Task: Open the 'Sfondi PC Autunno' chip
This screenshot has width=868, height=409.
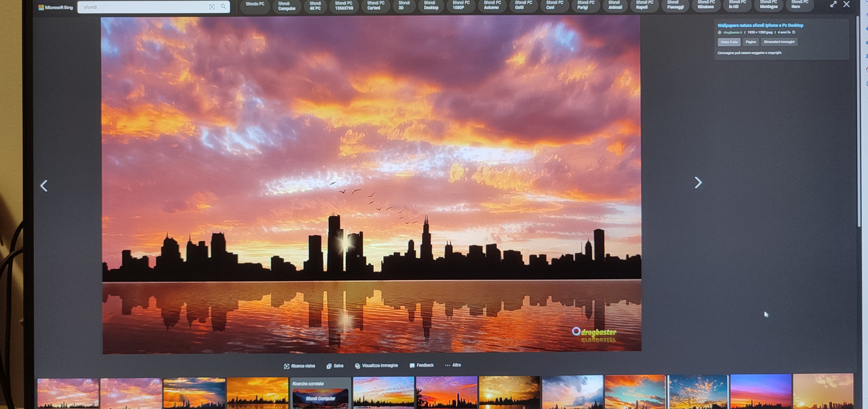Action: tap(491, 5)
